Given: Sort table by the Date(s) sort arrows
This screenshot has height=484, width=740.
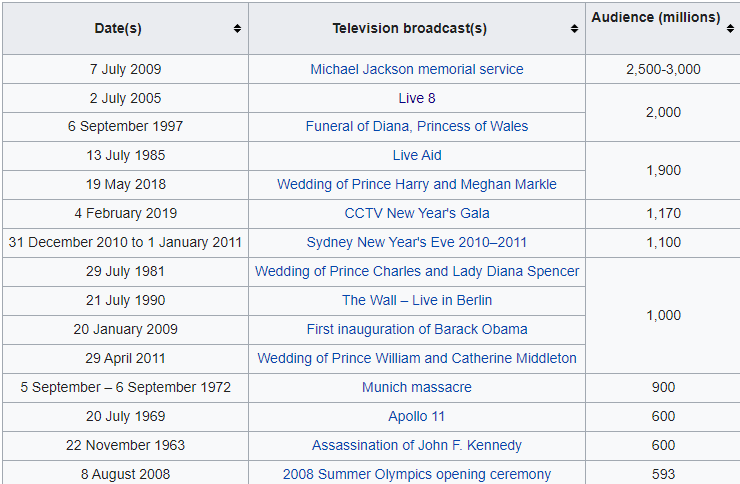Looking at the screenshot, I should pyautogui.click(x=237, y=29).
